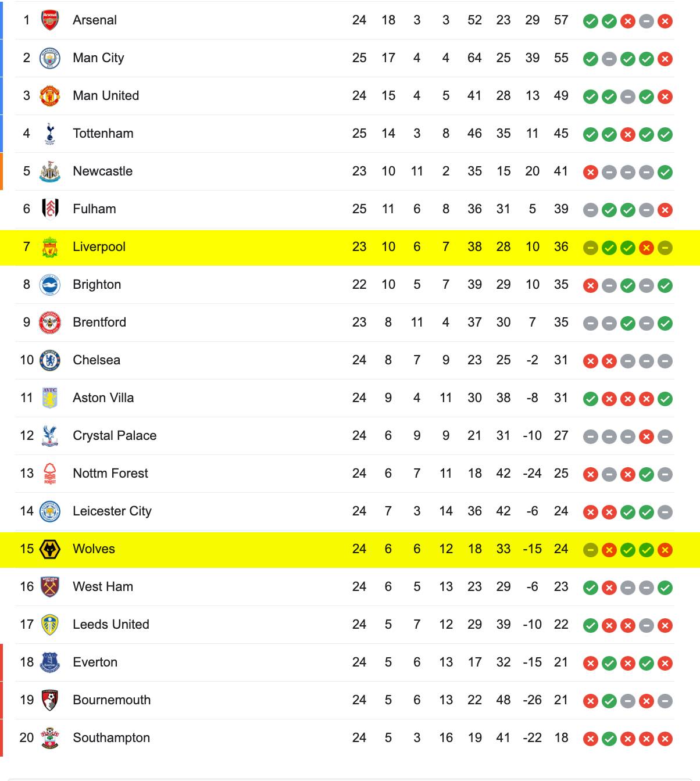
Task: Click Man United's points value 49
Action: click(561, 96)
